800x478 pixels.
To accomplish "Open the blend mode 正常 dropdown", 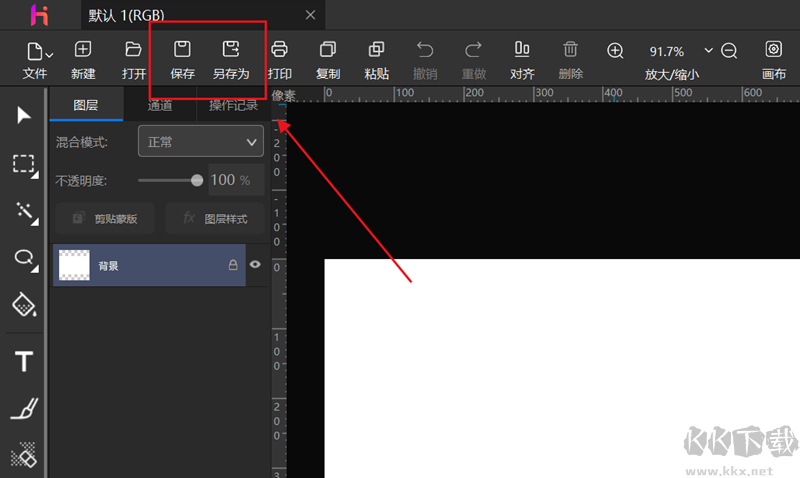I will click(201, 141).
